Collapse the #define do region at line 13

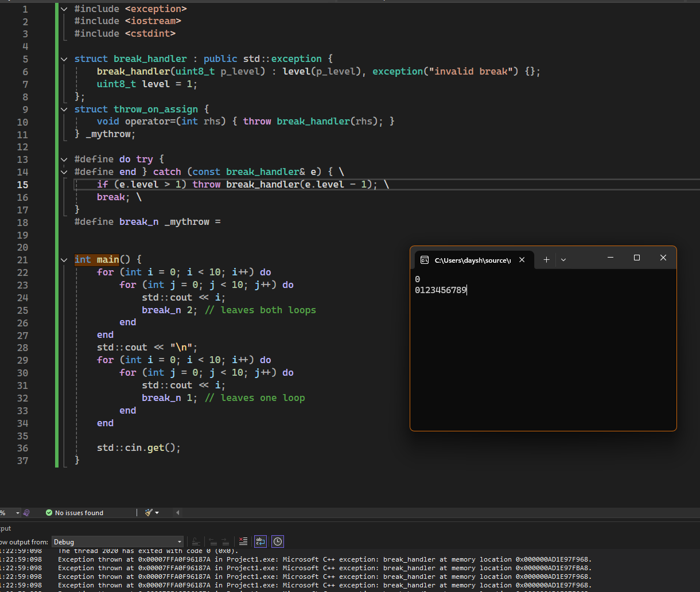coord(64,159)
